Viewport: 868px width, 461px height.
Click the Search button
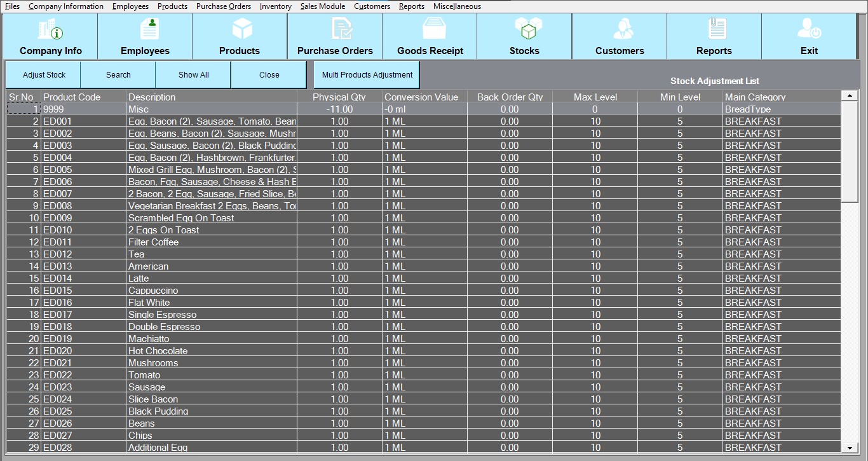(x=118, y=75)
